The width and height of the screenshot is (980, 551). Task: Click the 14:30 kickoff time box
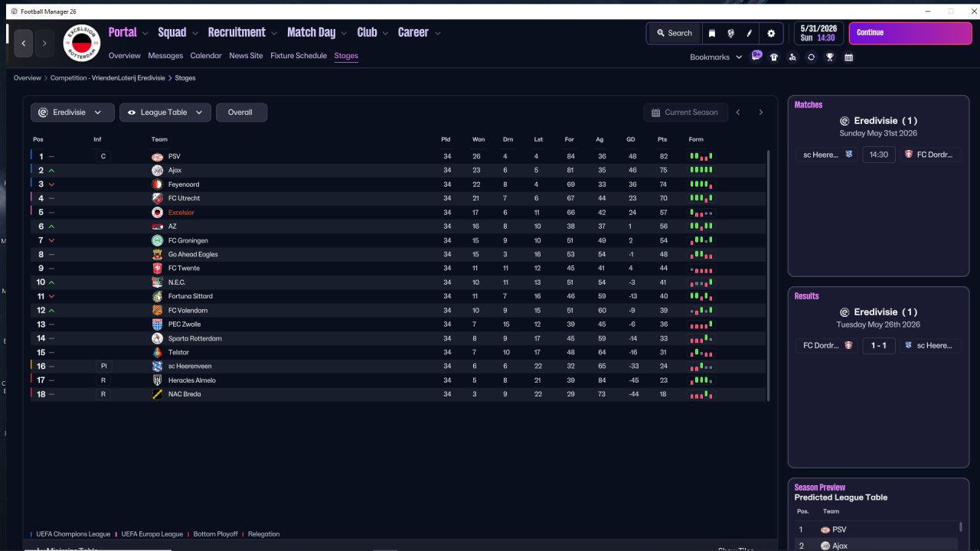point(879,155)
